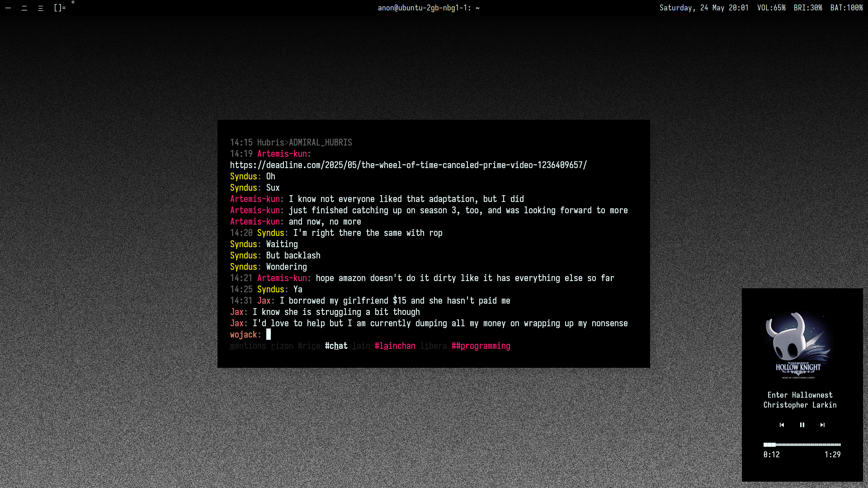Screen dimensions: 868x488
Task: Click the VOL:65% indicator
Action: (771, 8)
